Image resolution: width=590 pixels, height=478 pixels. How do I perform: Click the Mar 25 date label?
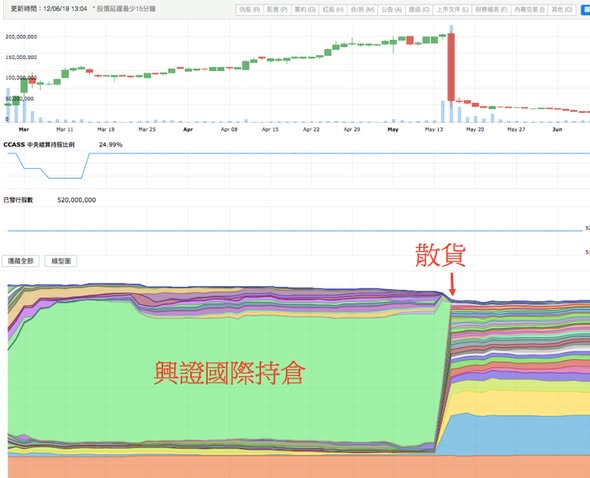tap(147, 129)
